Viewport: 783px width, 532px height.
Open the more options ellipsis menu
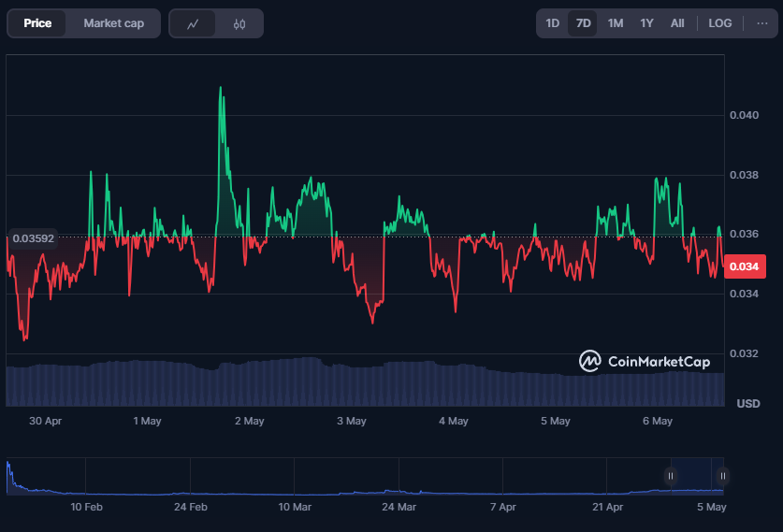761,23
